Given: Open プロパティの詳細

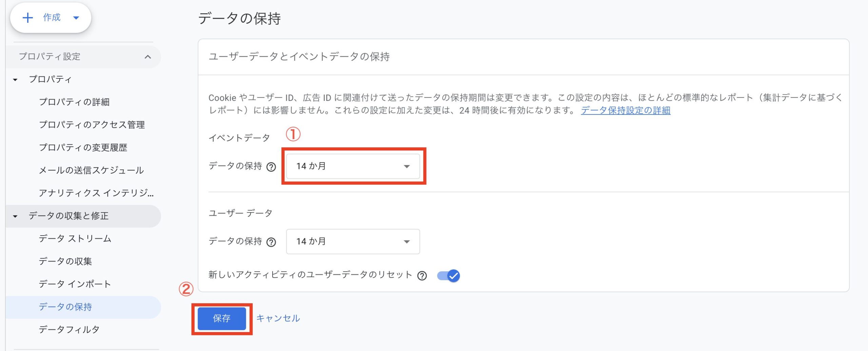Looking at the screenshot, I should pyautogui.click(x=74, y=102).
